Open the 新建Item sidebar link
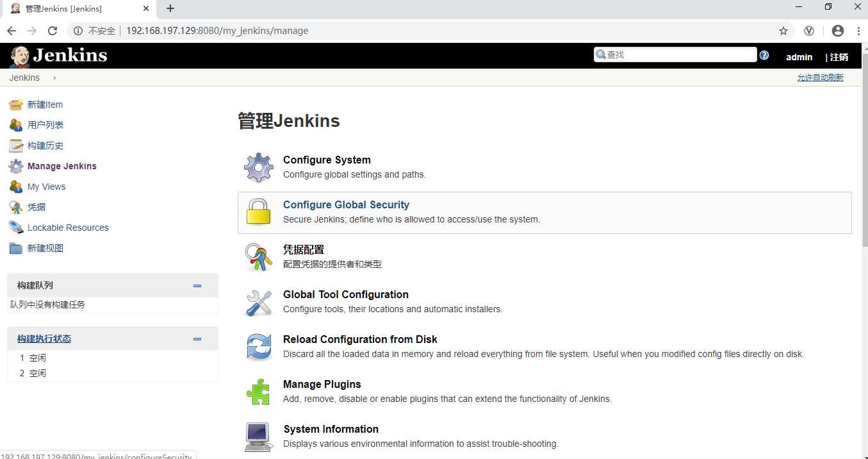Screen dimensions: 868x459 (x=45, y=104)
